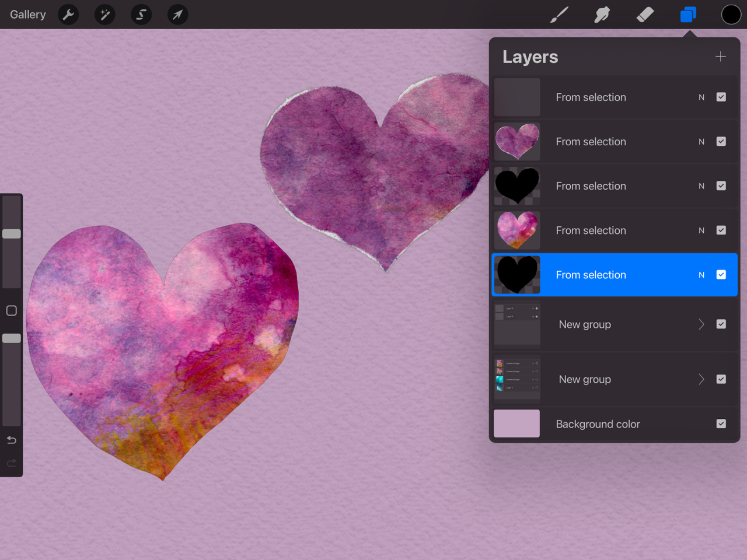
Task: Select the Eraser tool
Action: coord(645,15)
